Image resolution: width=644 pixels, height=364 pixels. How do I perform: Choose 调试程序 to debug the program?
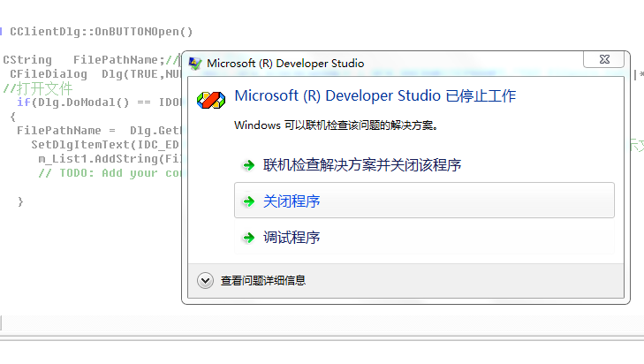pos(424,237)
